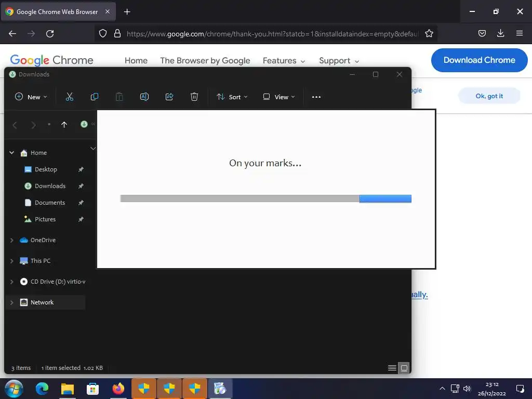Click Explorer back navigation arrow
The width and height of the screenshot is (532, 399).
click(x=15, y=125)
